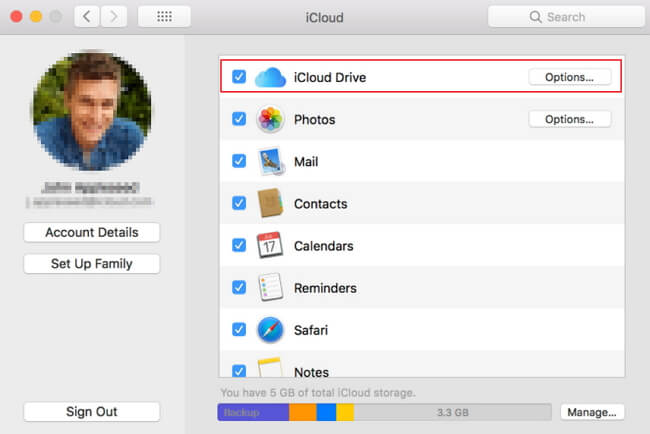Minimize the window with yellow button
Viewport: 650px width, 434px height.
pyautogui.click(x=36, y=17)
